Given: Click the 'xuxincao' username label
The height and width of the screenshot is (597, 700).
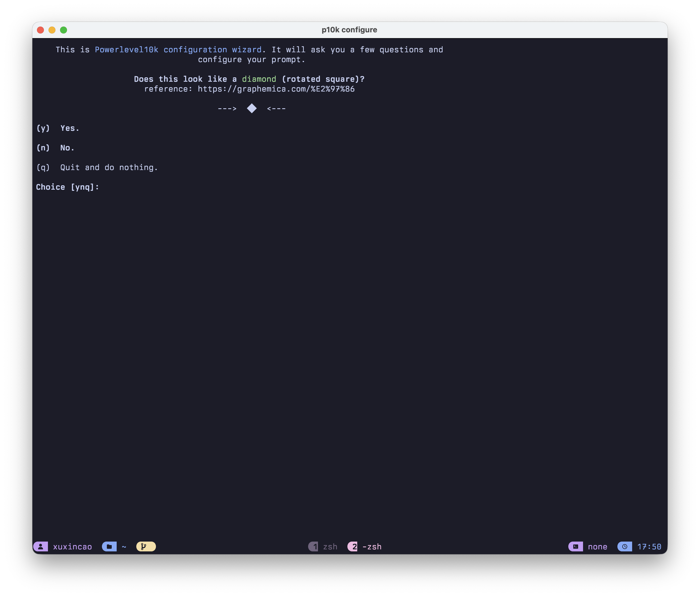Looking at the screenshot, I should coord(72,547).
